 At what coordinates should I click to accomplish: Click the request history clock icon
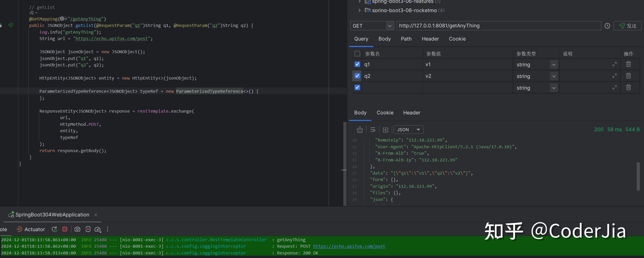[x=607, y=26]
